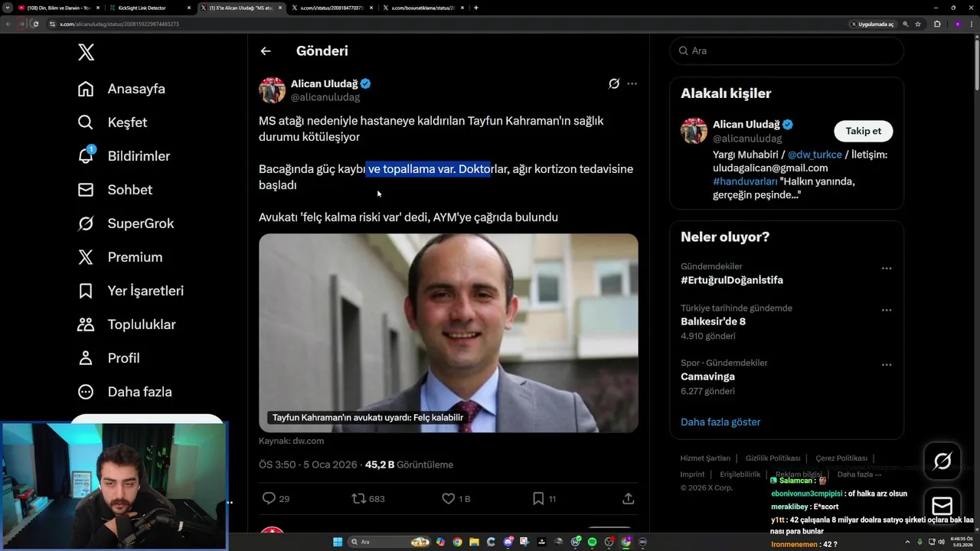Viewport: 980px width, 551px height.
Task: Expand the Daha fazla menu
Action: click(x=125, y=392)
